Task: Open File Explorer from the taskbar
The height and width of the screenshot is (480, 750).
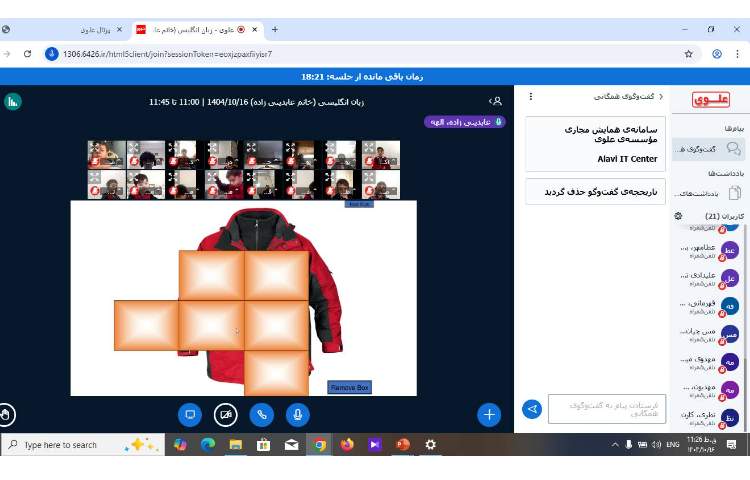Action: click(235, 445)
